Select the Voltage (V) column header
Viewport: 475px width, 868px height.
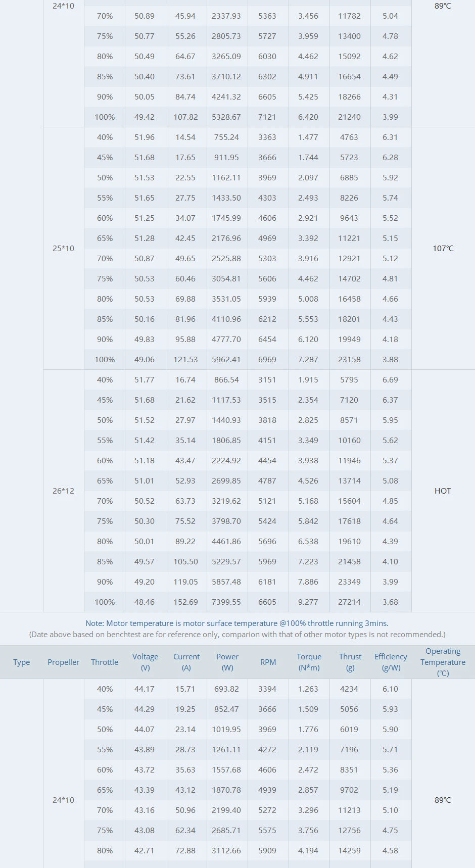point(145,662)
